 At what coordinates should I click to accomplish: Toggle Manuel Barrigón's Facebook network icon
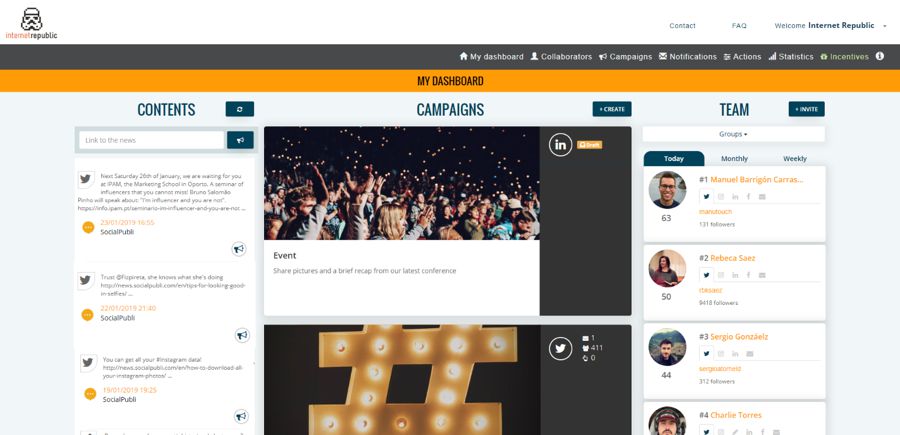748,197
